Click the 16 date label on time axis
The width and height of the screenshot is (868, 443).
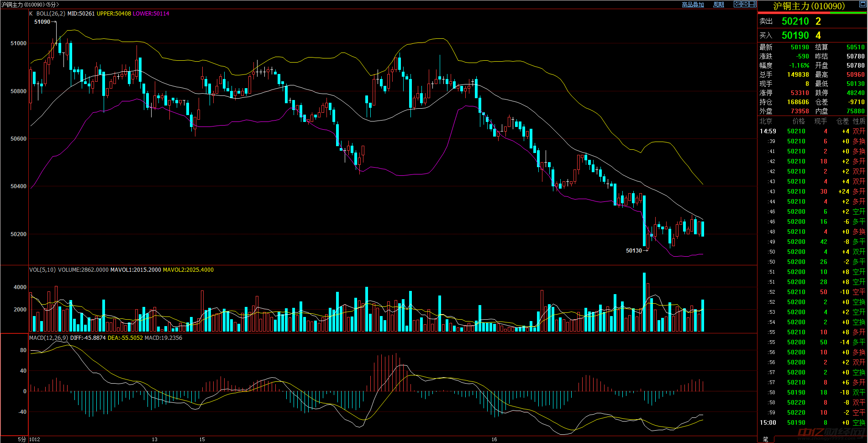[x=494, y=439]
